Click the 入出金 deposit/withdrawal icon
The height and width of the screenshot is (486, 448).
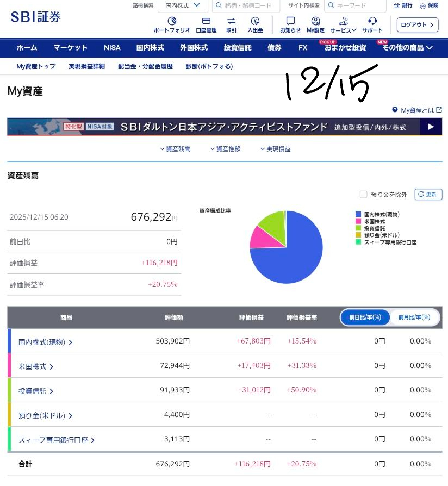click(255, 22)
